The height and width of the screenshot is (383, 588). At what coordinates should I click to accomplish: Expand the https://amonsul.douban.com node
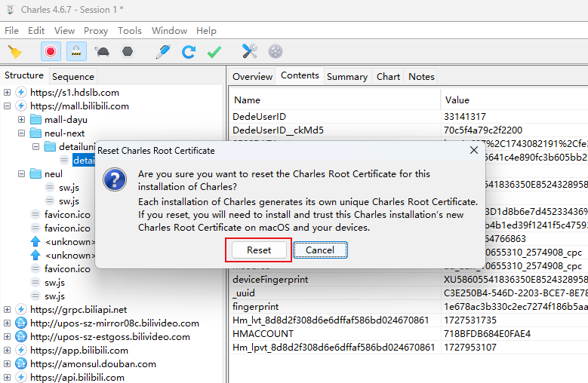[x=7, y=363]
